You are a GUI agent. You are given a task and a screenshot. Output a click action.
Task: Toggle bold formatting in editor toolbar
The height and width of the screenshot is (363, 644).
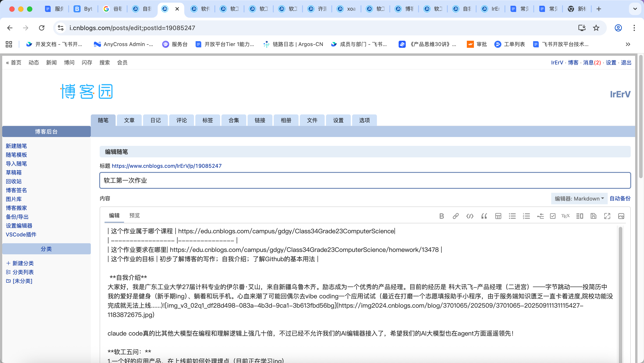click(x=442, y=216)
